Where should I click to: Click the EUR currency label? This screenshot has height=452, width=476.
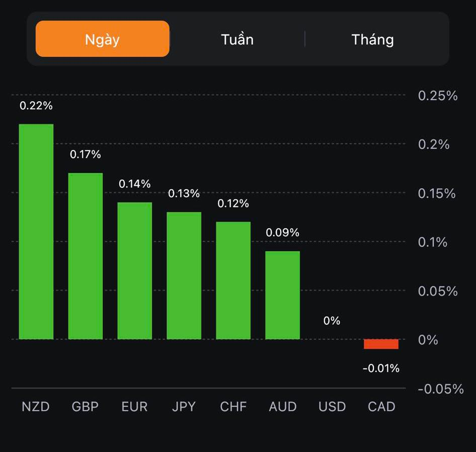(x=135, y=407)
